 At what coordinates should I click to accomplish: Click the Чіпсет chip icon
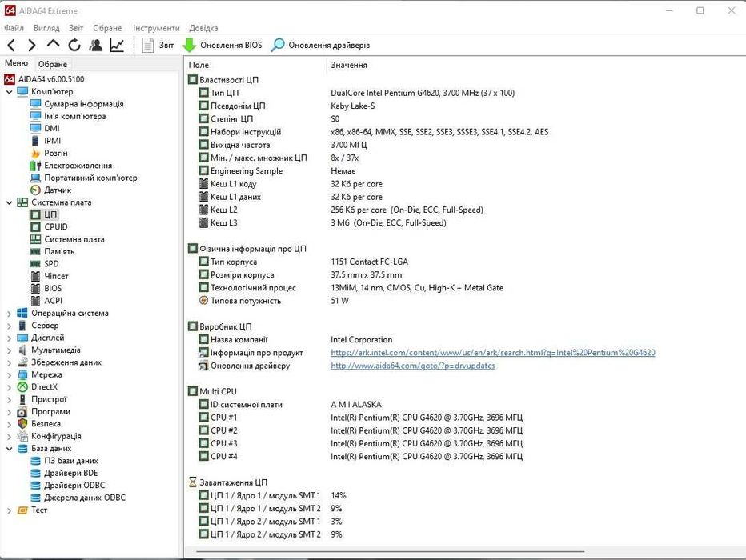click(x=35, y=276)
